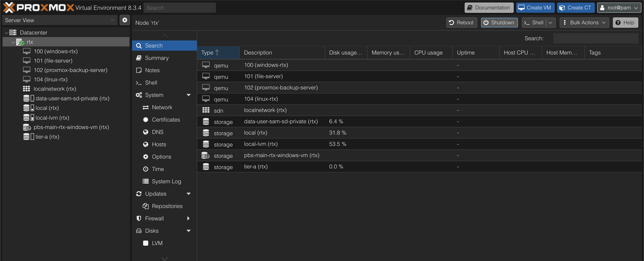Click the storage icon in data-user-sam-sd-private table row
This screenshot has width=644, height=261.
coord(206,122)
